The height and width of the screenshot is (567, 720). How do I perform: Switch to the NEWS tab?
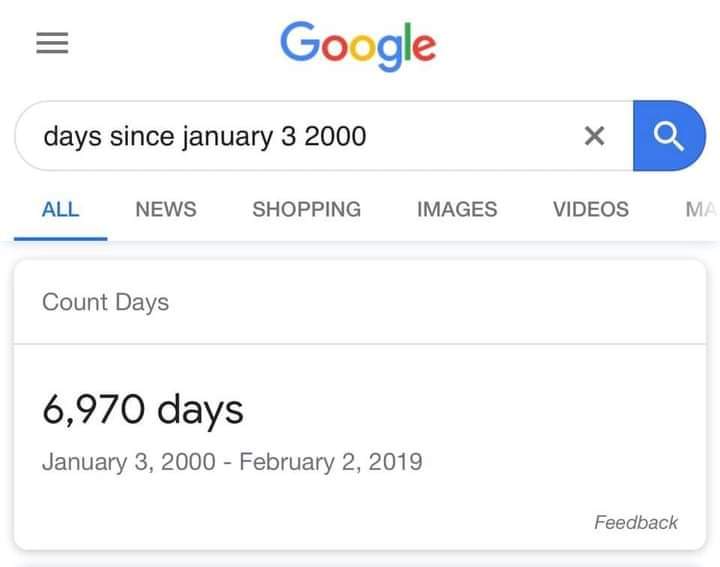click(166, 209)
